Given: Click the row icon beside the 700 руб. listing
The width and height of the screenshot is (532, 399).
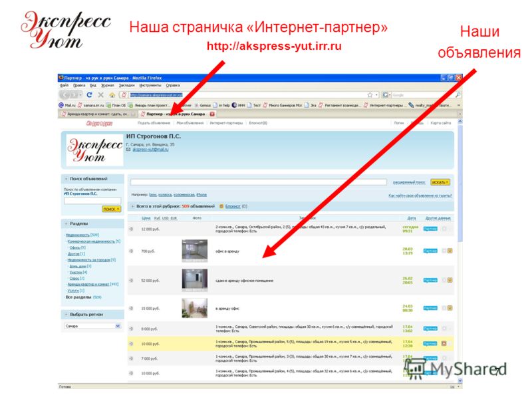Looking at the screenshot, I should 131,251.
